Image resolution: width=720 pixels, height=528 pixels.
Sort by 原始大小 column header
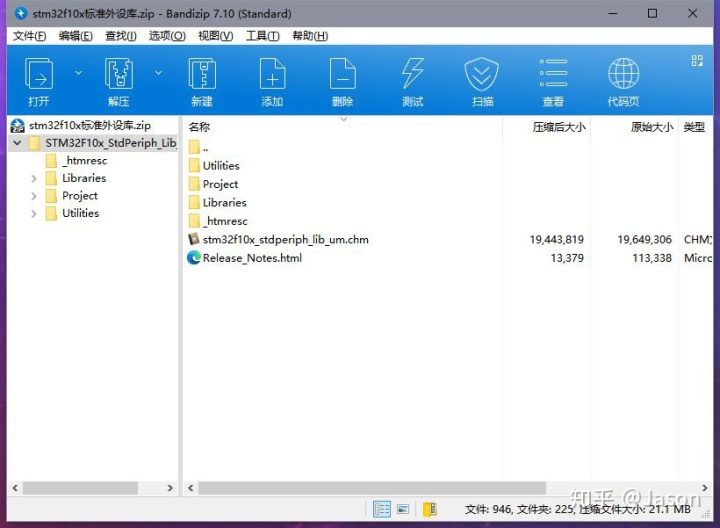tap(652, 127)
